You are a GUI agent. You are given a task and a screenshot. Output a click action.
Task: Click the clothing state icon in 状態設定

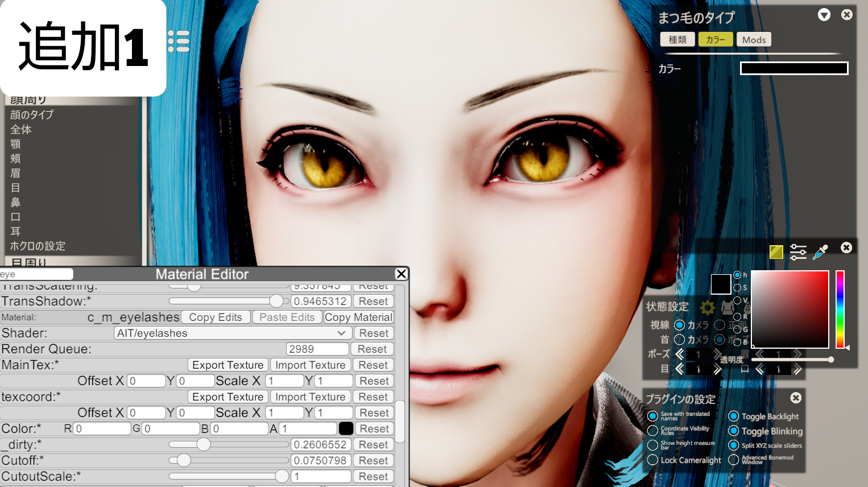728,308
